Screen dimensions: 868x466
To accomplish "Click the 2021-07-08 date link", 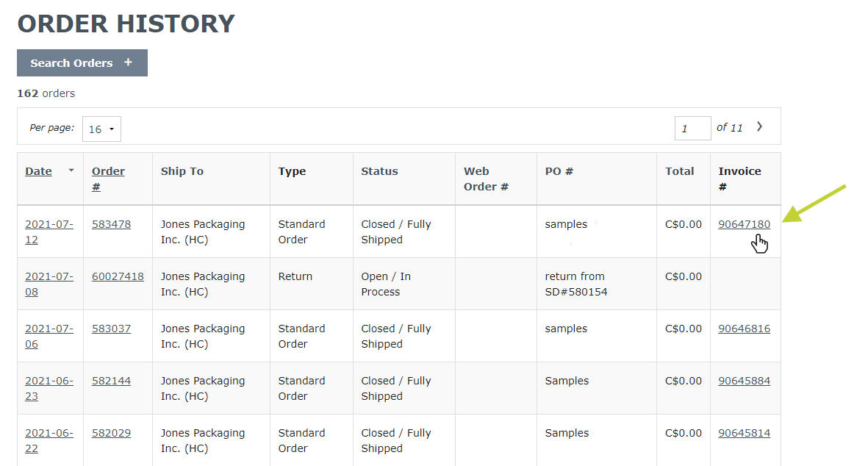I will coord(49,284).
